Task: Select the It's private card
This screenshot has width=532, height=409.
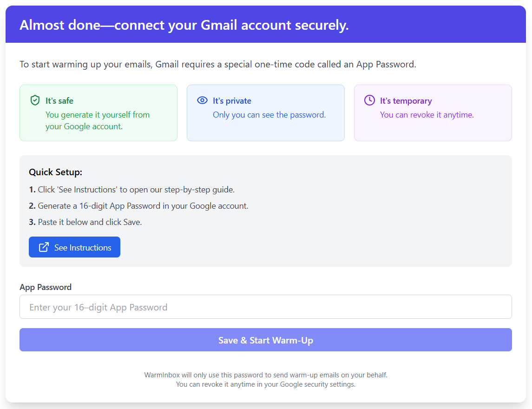Action: (266, 113)
